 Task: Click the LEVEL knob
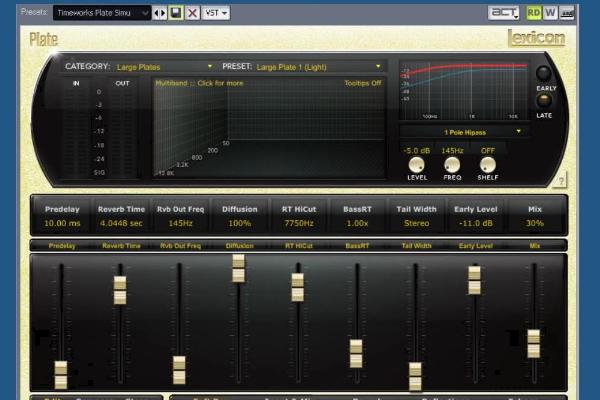click(x=416, y=165)
